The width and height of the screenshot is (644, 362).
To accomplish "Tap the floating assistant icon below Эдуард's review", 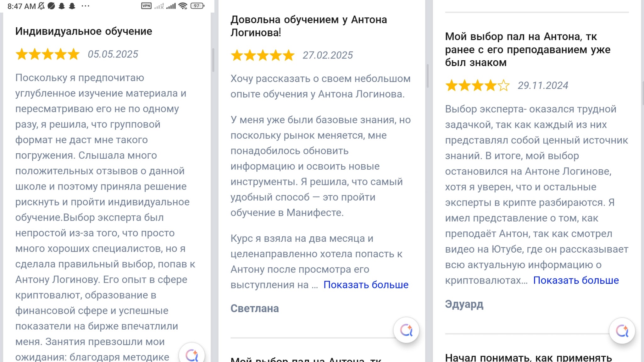I will click(622, 331).
